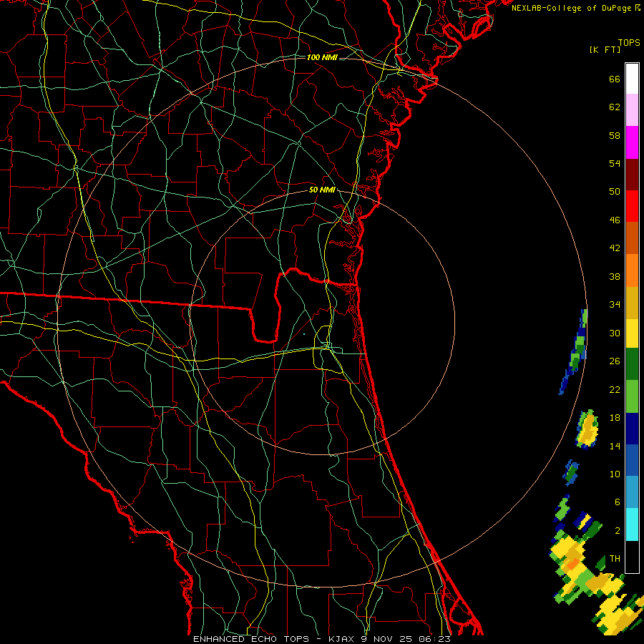Click the '38' legend value
Screen dimensions: 644x644
(x=615, y=277)
